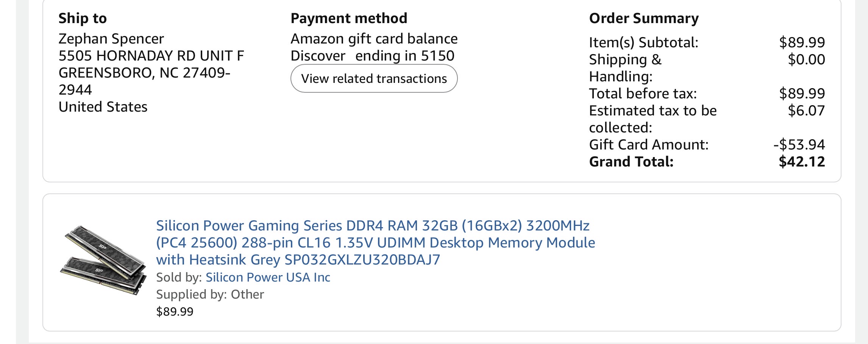Click the Amazon gift card balance text
Image resolution: width=868 pixels, height=344 pixels.
(374, 39)
